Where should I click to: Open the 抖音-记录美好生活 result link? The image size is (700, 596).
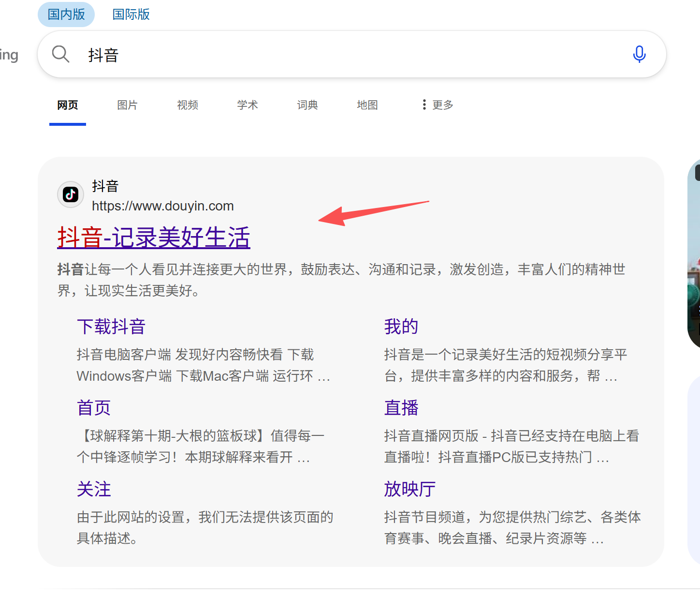154,238
